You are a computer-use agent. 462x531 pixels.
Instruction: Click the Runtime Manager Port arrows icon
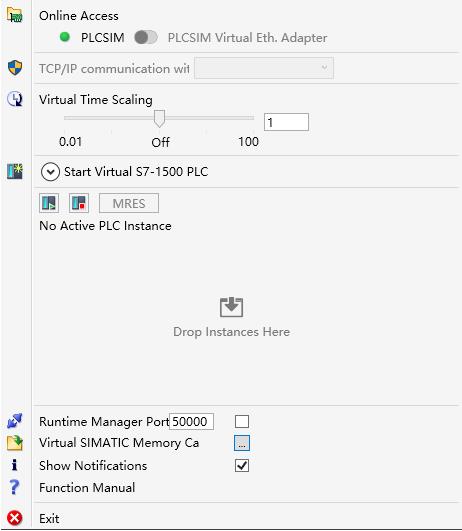point(15,421)
